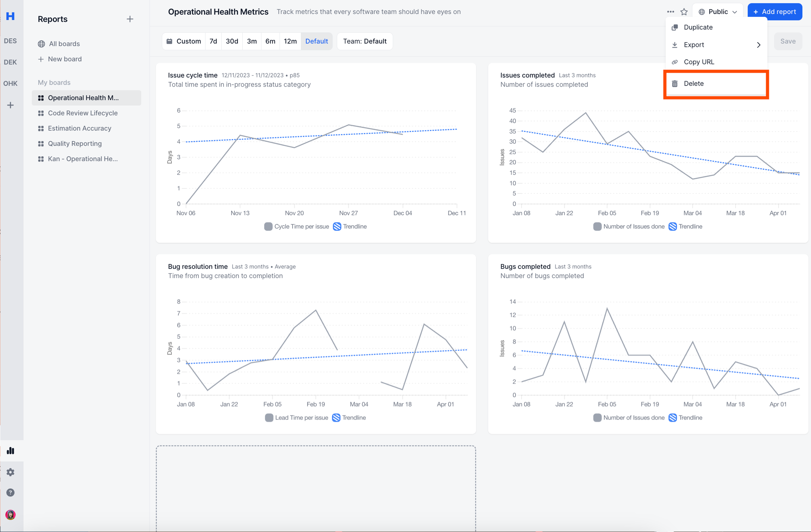Toggle Trendline legend in Issue cycle time
This screenshot has height=532, width=811.
pyautogui.click(x=350, y=227)
